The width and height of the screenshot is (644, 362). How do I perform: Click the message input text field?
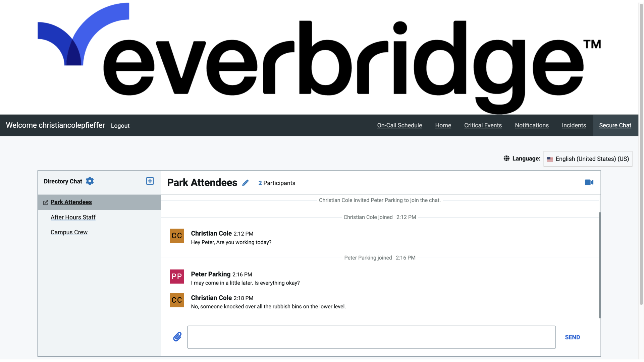pos(371,337)
